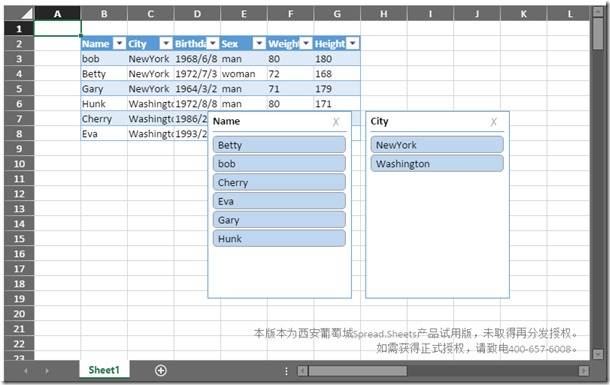Select the cell containing Betty in table

point(104,74)
